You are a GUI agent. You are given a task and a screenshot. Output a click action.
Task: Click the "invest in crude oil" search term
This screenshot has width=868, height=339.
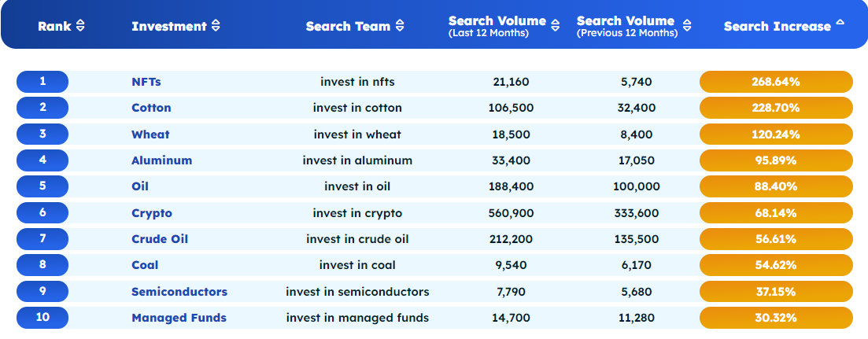357,239
